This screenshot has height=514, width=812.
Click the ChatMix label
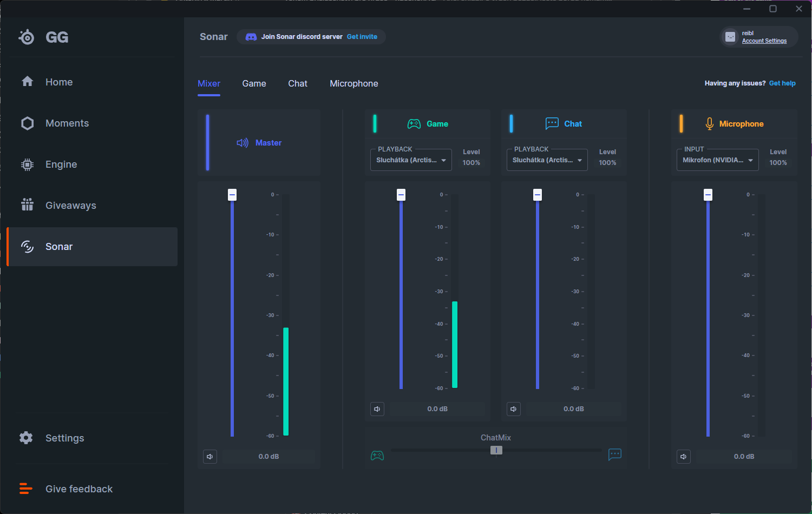pyautogui.click(x=496, y=438)
